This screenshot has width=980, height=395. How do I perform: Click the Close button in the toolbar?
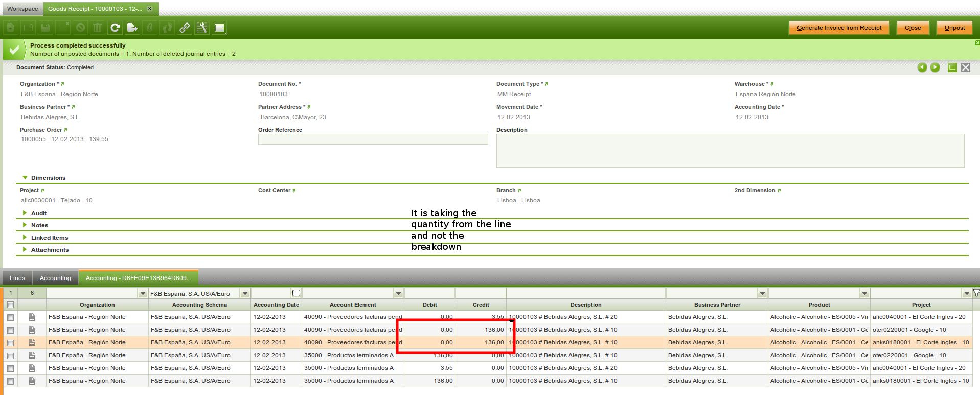913,28
